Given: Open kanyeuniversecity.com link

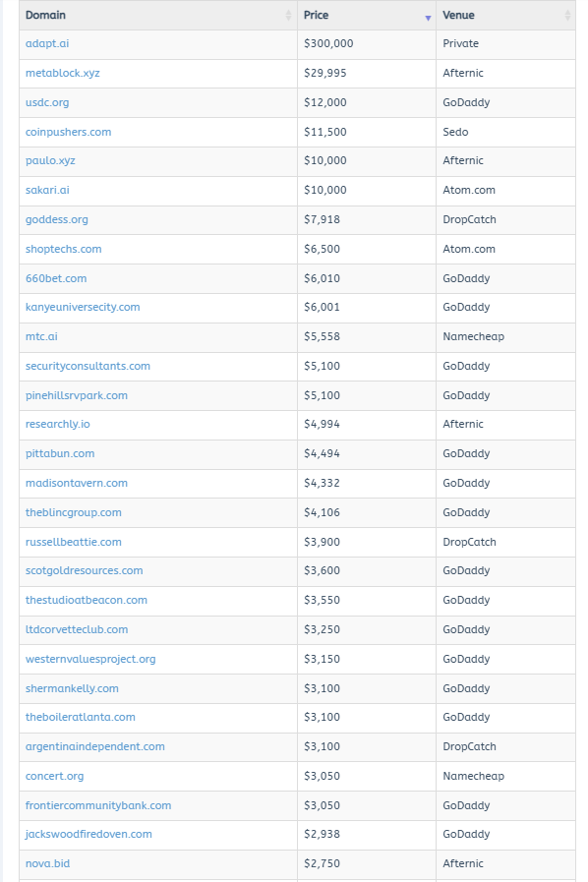Looking at the screenshot, I should (83, 307).
